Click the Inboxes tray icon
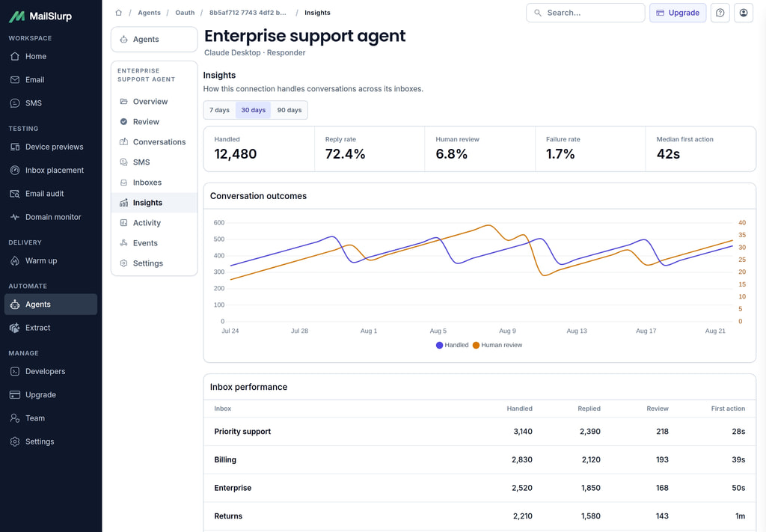The height and width of the screenshot is (532, 766). click(x=123, y=183)
